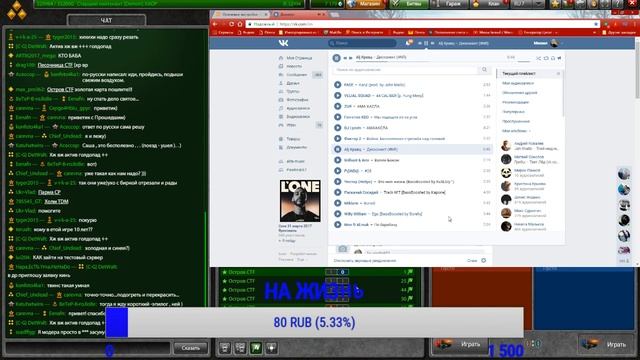
Task: Toggle the green flag battle filter icon
Action: click(256, 348)
